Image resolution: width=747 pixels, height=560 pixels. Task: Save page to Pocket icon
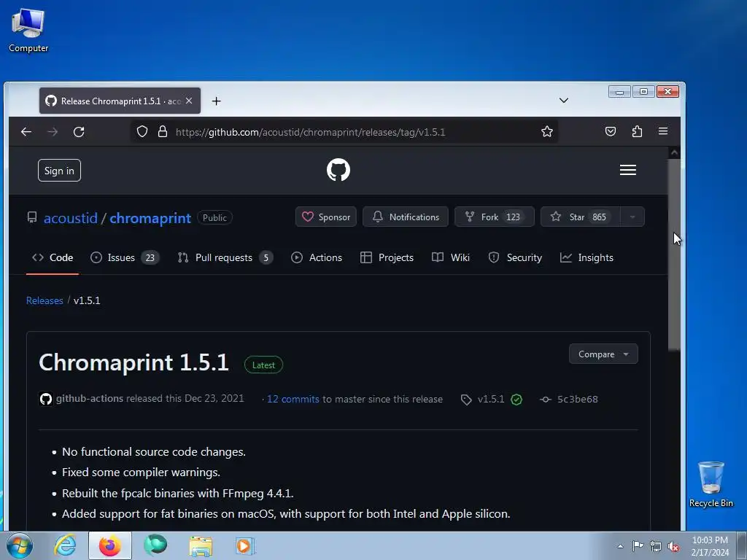[x=611, y=131]
